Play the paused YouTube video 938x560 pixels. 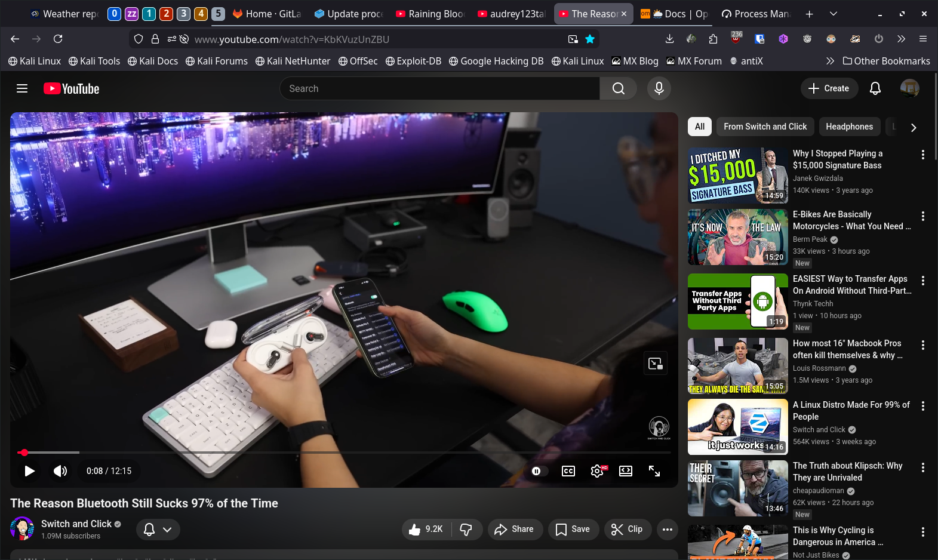point(29,471)
